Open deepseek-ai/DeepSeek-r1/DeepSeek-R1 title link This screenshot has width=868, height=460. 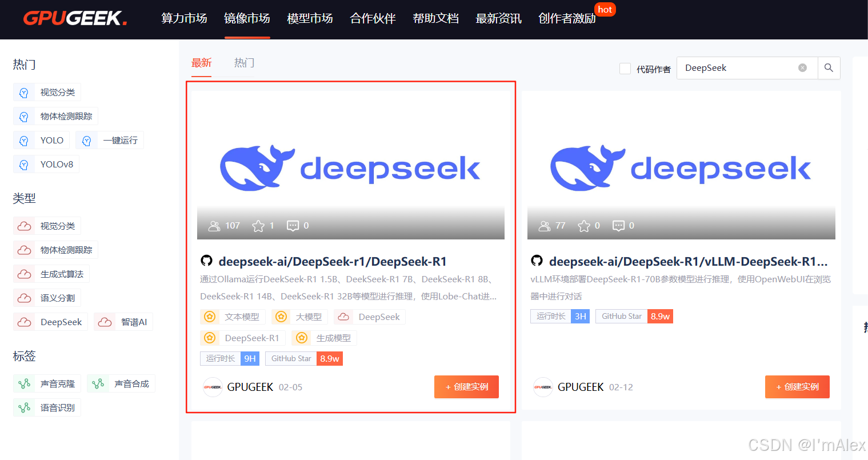(333, 262)
